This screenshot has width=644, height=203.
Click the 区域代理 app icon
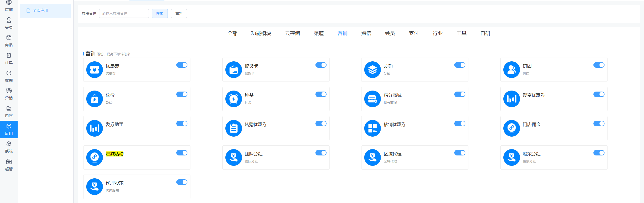(x=373, y=157)
